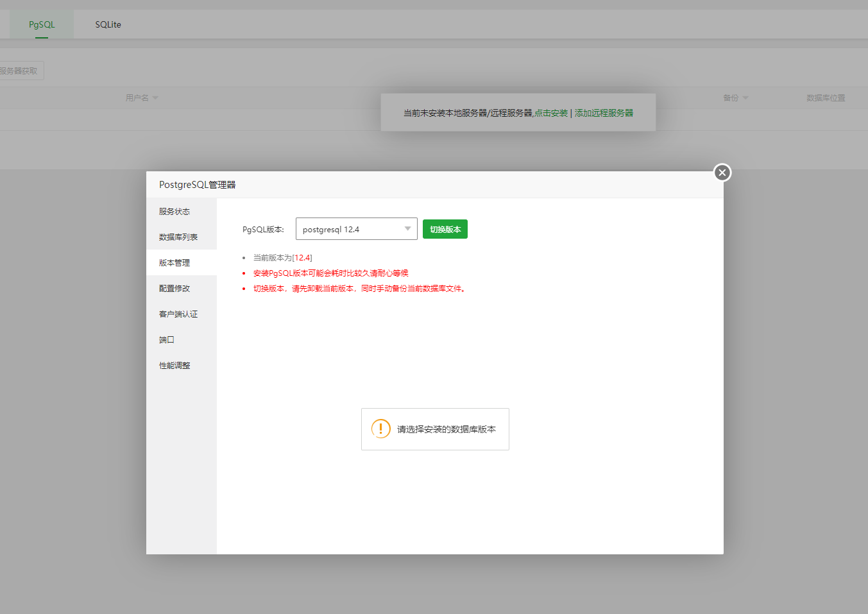Click the PgSQL版本: label

[x=263, y=229]
